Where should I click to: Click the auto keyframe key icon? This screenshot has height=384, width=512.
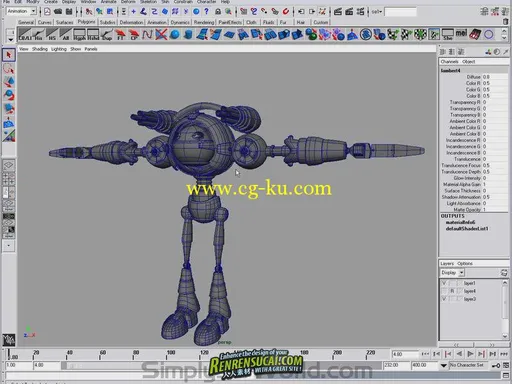496,366
